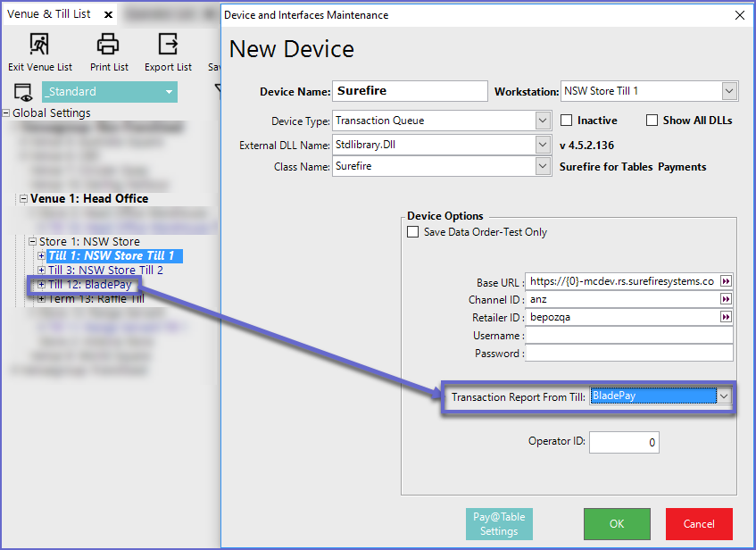The width and height of the screenshot is (756, 550).
Task: Switch to Venue & Till List tab
Action: coord(48,14)
